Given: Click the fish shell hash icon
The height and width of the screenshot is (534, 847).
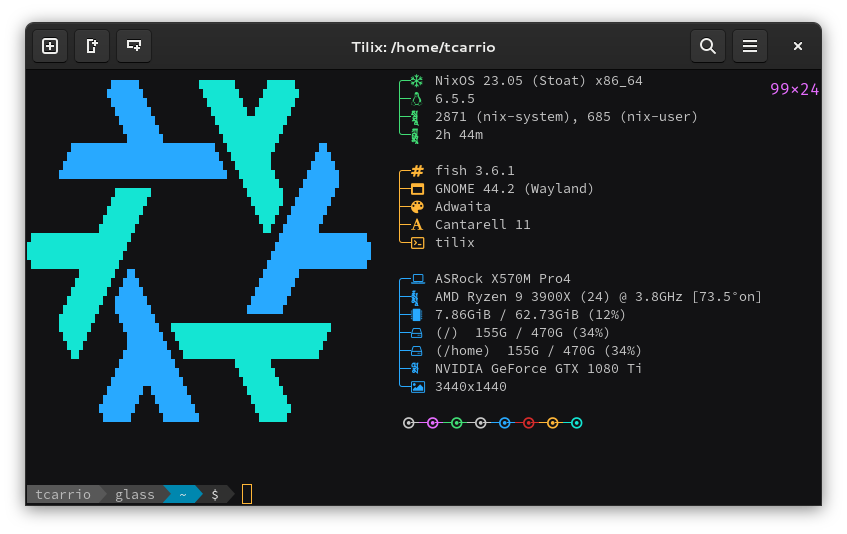Looking at the screenshot, I should pos(418,171).
